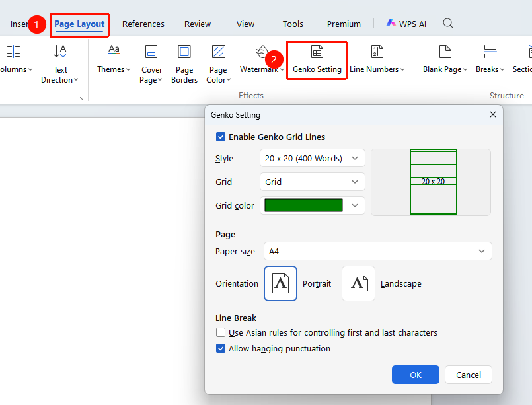
Task: Uncheck Enable Genko Grid Lines
Action: (x=221, y=137)
